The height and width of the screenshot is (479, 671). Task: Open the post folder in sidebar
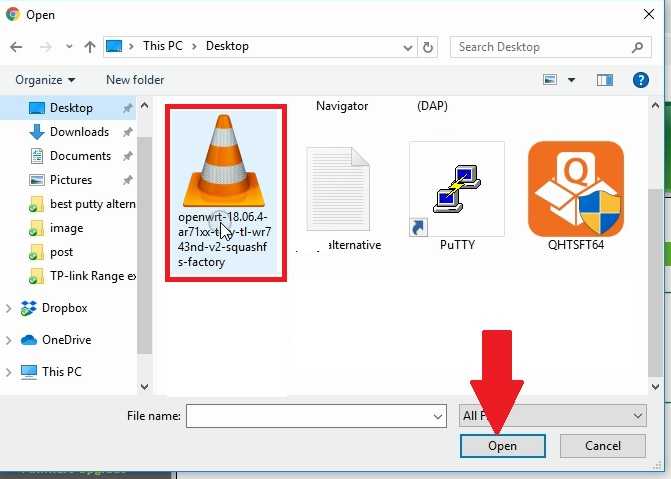click(50, 252)
